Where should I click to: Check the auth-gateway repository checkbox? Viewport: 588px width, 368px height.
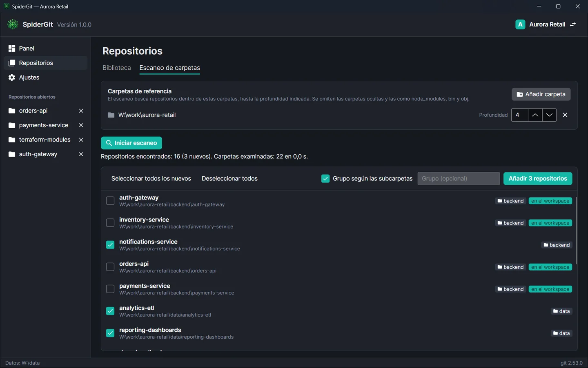(x=110, y=201)
